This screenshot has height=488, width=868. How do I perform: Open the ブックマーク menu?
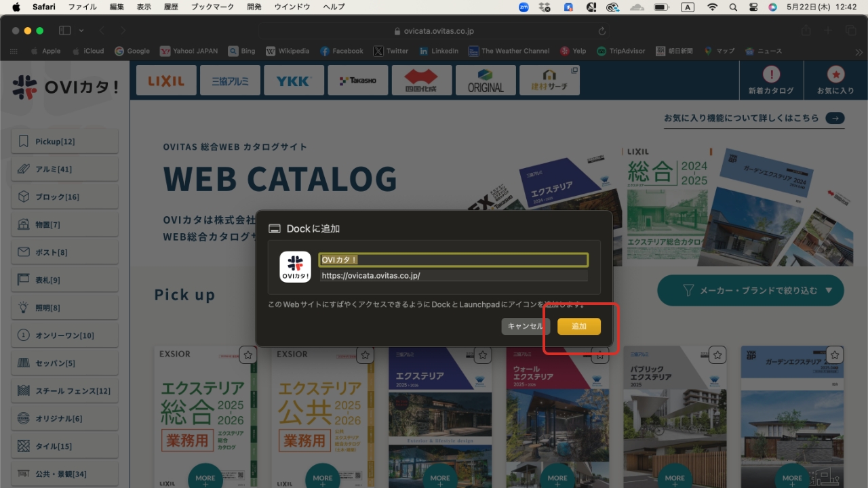(x=212, y=7)
